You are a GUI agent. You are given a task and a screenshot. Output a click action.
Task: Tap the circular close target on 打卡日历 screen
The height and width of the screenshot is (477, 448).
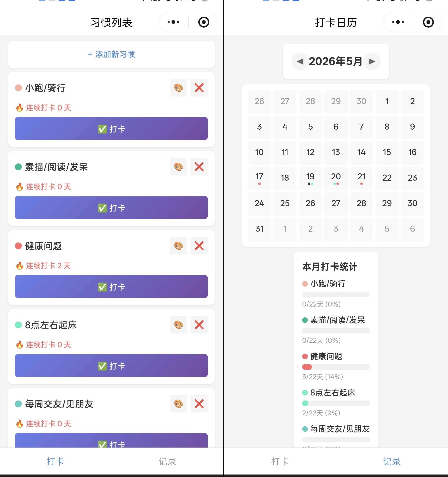point(428,22)
